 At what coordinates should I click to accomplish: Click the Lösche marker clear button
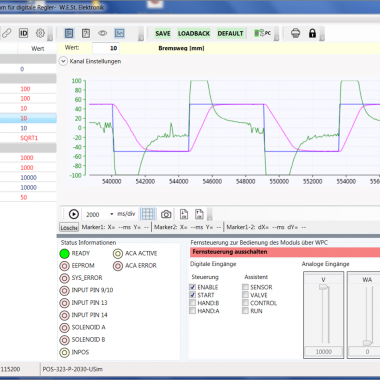[69, 227]
